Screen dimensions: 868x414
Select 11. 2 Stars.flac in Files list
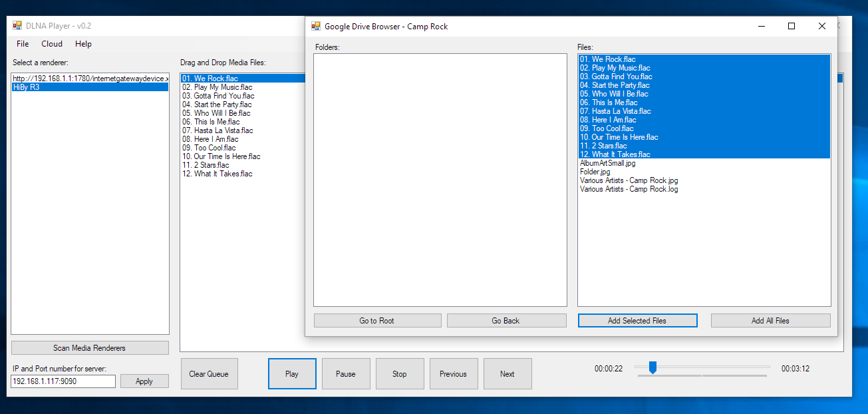704,146
